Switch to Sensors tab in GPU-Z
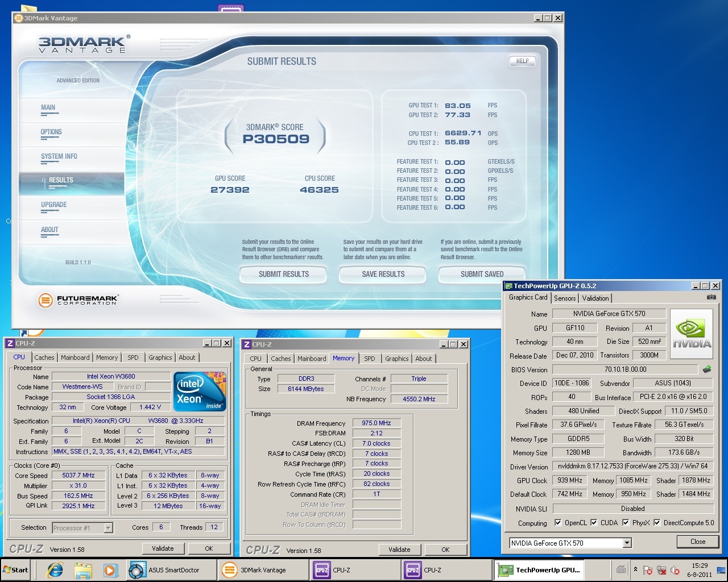This screenshot has height=582, width=728. point(565,298)
